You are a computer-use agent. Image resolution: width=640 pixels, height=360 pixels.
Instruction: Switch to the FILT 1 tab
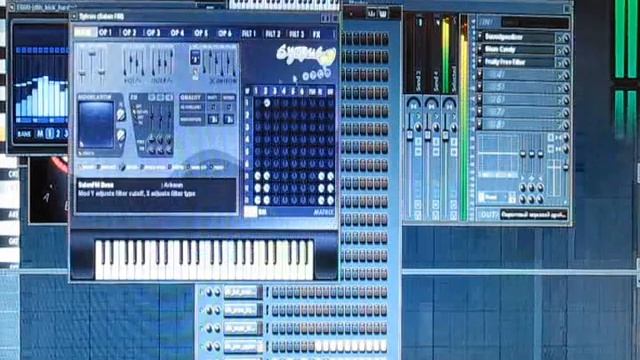pyautogui.click(x=249, y=34)
